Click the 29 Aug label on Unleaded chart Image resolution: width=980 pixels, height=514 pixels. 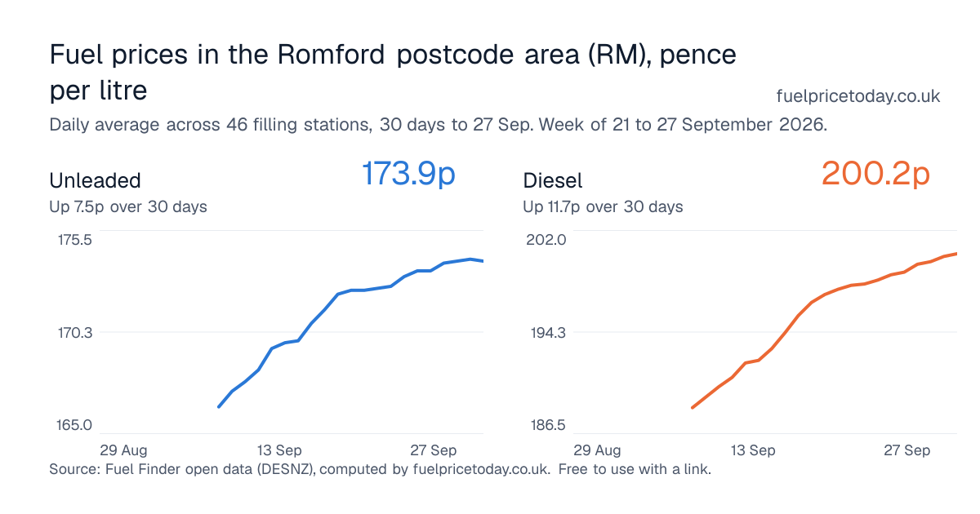tap(123, 450)
